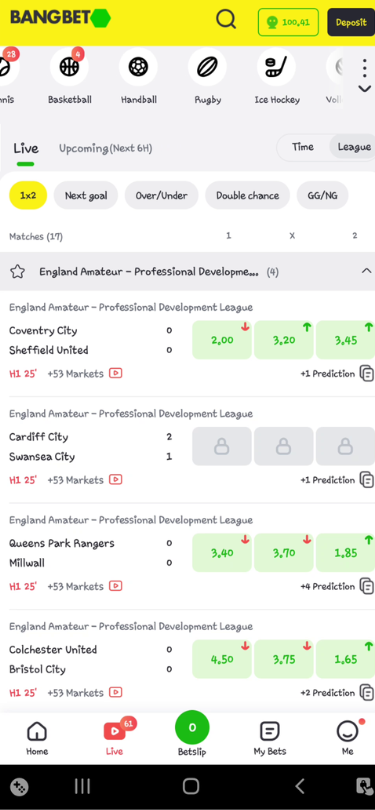The image size is (375, 810).
Task: Select the Ice Hockey sport icon
Action: pyautogui.click(x=276, y=67)
